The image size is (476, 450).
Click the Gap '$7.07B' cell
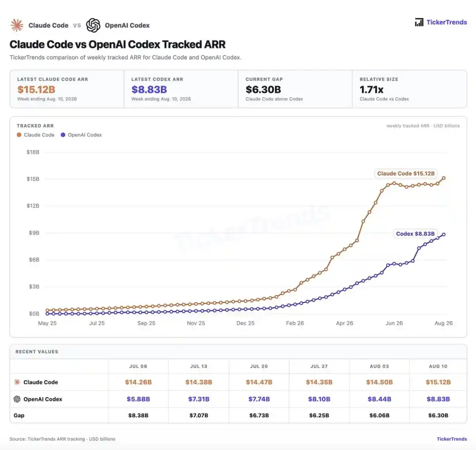click(198, 415)
